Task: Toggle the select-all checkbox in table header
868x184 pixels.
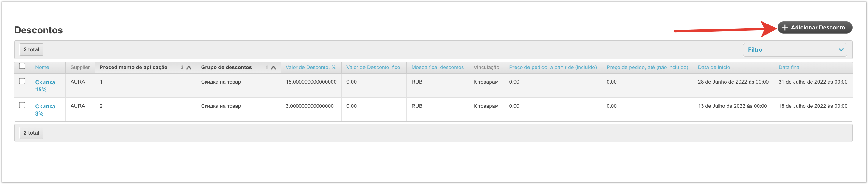Action: click(x=22, y=66)
